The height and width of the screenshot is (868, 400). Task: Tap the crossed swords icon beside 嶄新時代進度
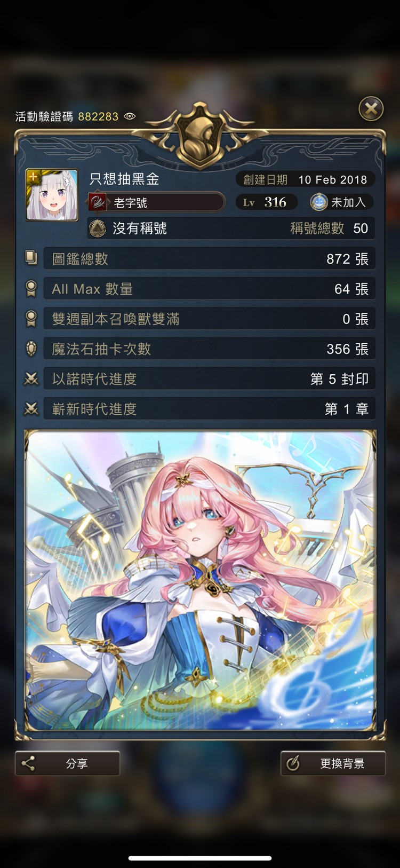pyautogui.click(x=31, y=409)
